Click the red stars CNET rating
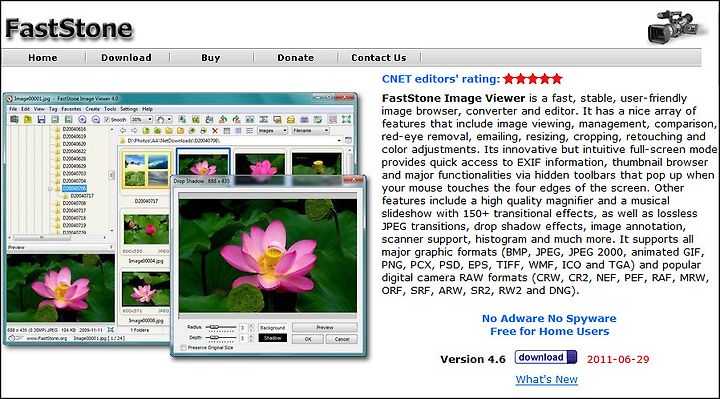This screenshot has width=720, height=399. (x=533, y=79)
